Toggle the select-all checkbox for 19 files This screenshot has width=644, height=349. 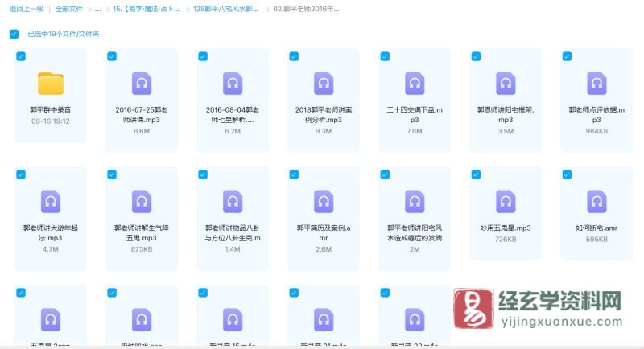pyautogui.click(x=14, y=34)
